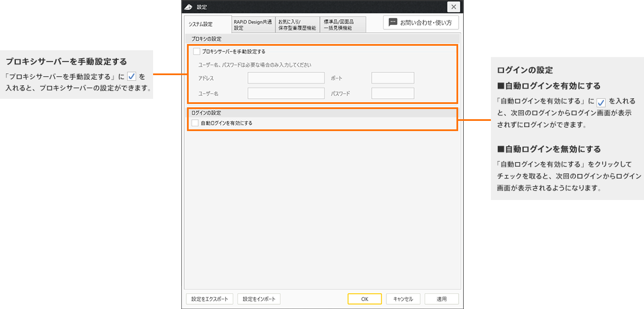Click the checkmark icon in the proxy annotation
Image resolution: width=644 pixels, height=309 pixels.
pyautogui.click(x=131, y=76)
